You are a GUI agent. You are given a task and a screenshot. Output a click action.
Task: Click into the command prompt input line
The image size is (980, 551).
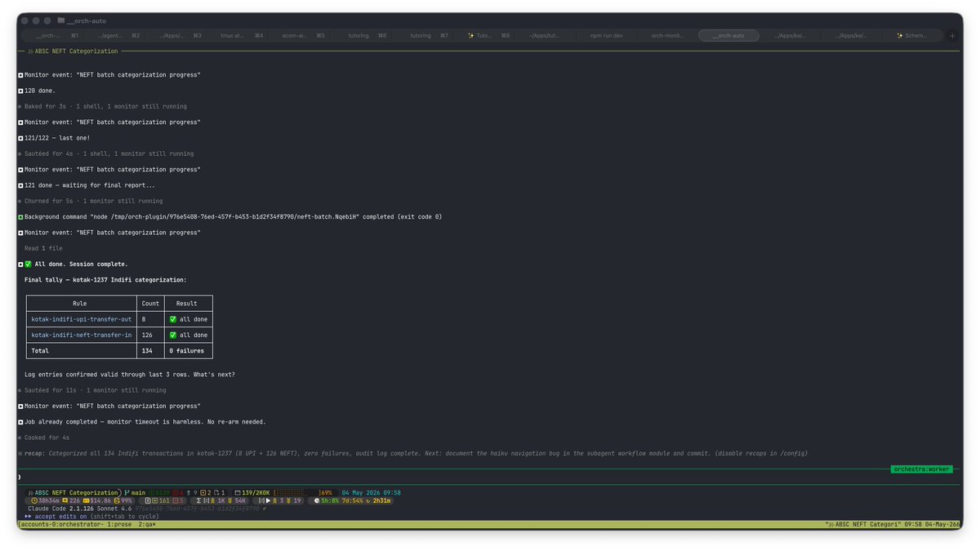490,477
